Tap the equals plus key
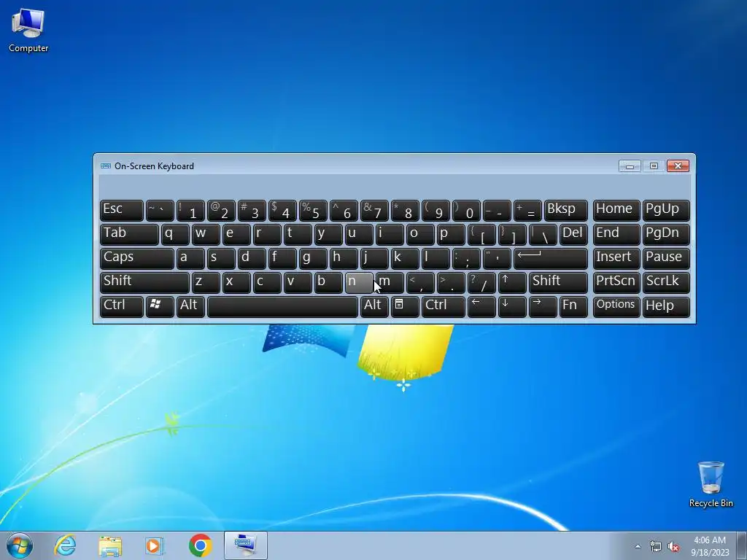747x560 pixels. point(527,211)
